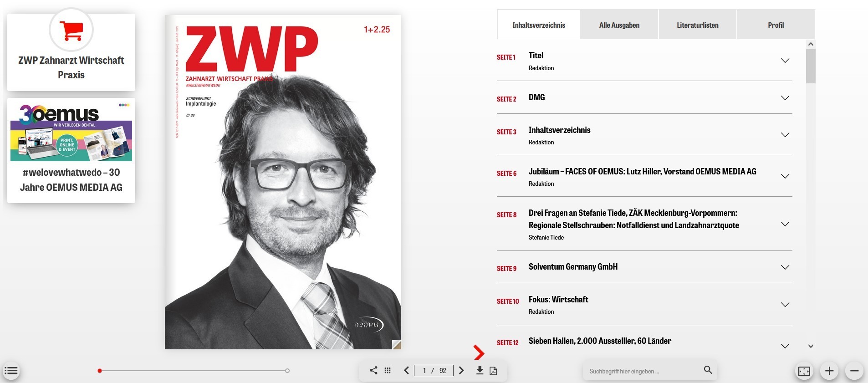Click the contents list scrollbar thumb
This screenshot has height=383, width=868.
click(x=811, y=66)
